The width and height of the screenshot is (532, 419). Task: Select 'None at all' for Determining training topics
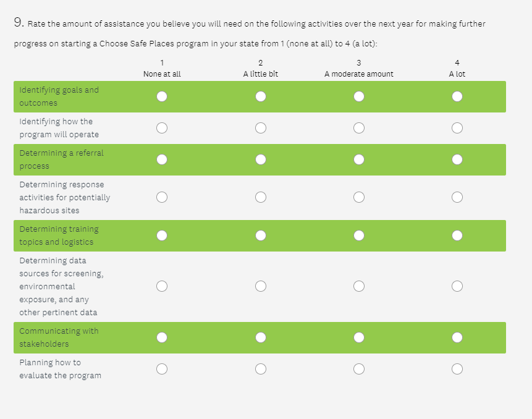coord(162,235)
